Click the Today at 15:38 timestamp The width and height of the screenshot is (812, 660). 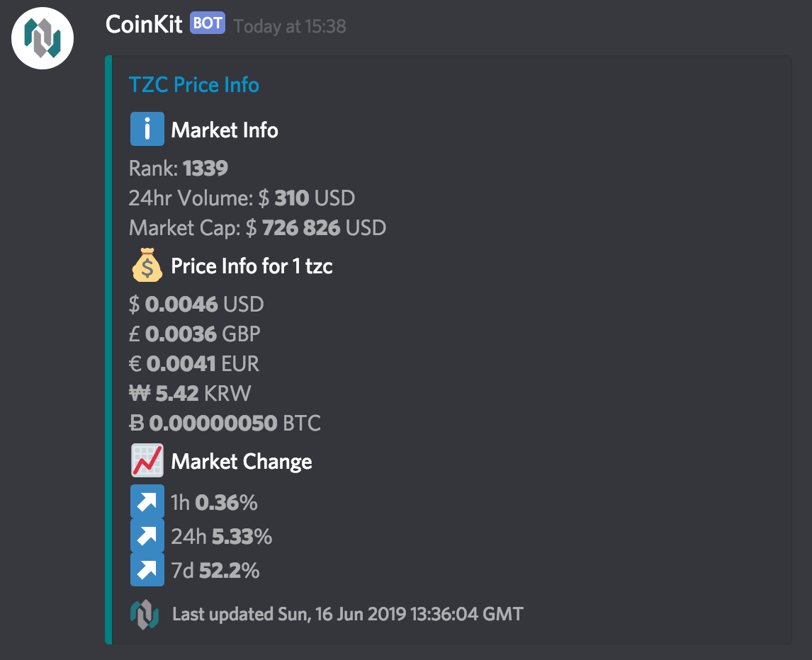coord(290,26)
